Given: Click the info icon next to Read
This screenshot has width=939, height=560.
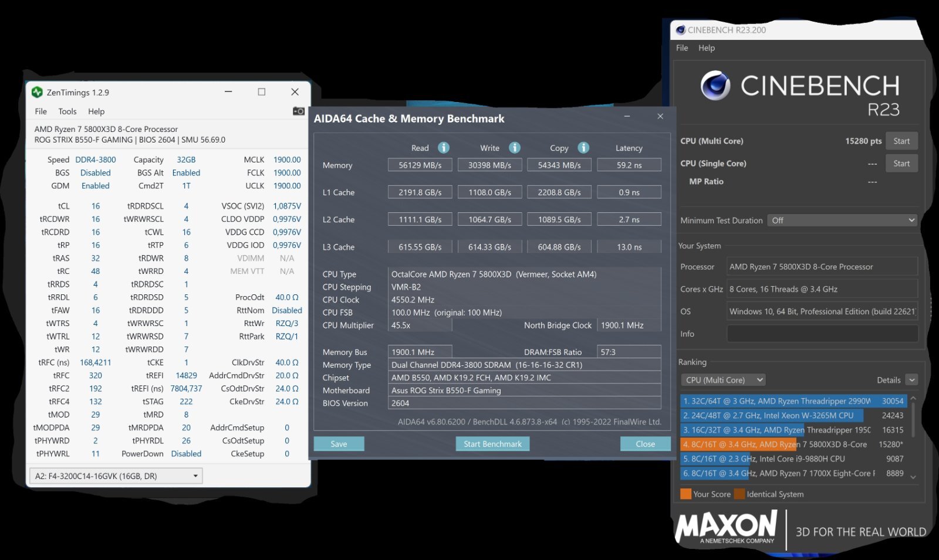Looking at the screenshot, I should click(x=444, y=148).
